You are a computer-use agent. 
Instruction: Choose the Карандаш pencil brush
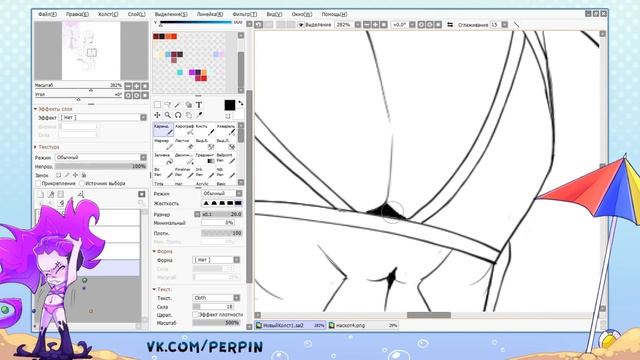[x=164, y=129]
